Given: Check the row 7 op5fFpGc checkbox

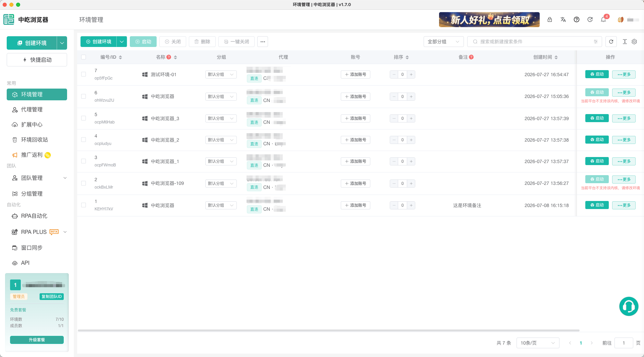Looking at the screenshot, I should tap(84, 74).
